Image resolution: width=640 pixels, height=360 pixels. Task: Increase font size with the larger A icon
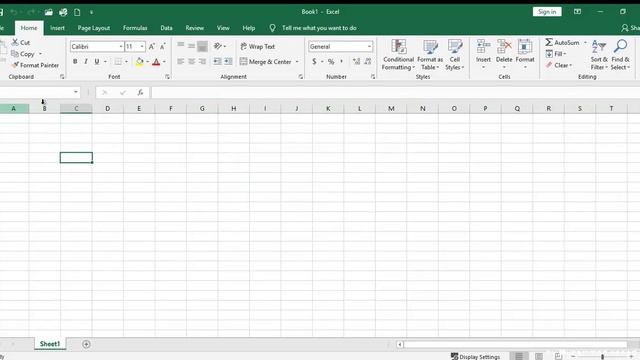[x=151, y=47]
